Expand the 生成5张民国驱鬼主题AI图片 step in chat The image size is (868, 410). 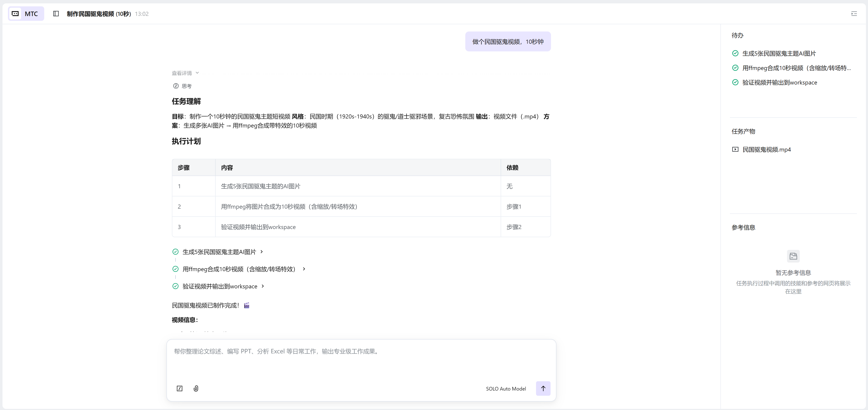point(261,252)
